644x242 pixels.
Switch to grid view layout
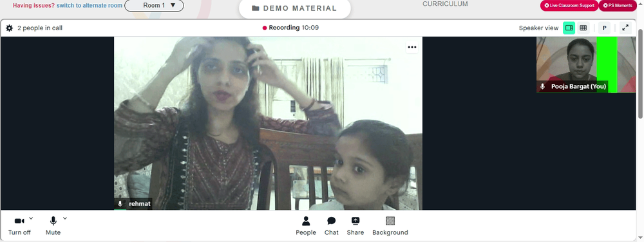tap(583, 28)
